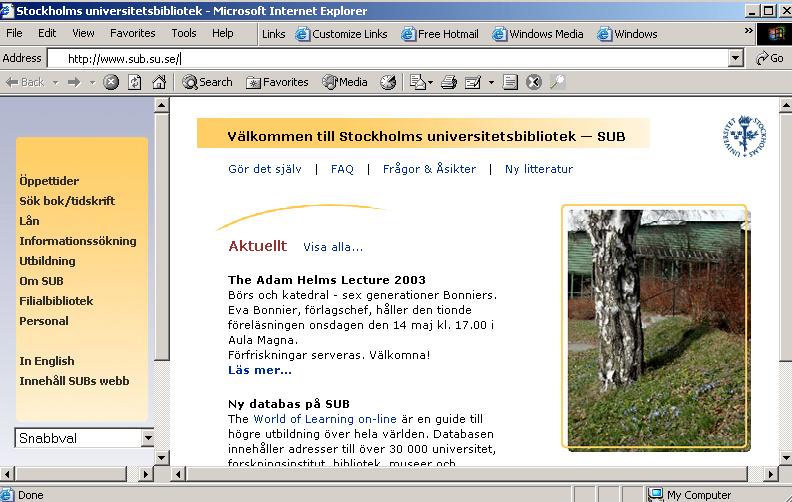Click the sidebar frame scroll-down arrow
The height and width of the screenshot is (502, 792).
[x=161, y=458]
